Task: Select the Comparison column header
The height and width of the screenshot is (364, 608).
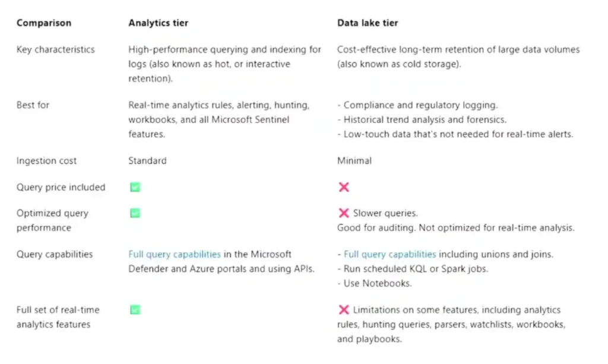Action: click(x=44, y=23)
